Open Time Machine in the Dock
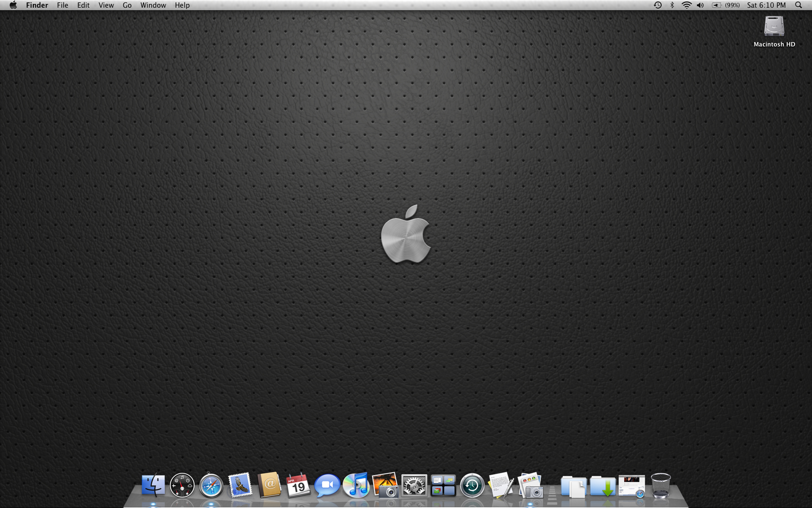 472,485
